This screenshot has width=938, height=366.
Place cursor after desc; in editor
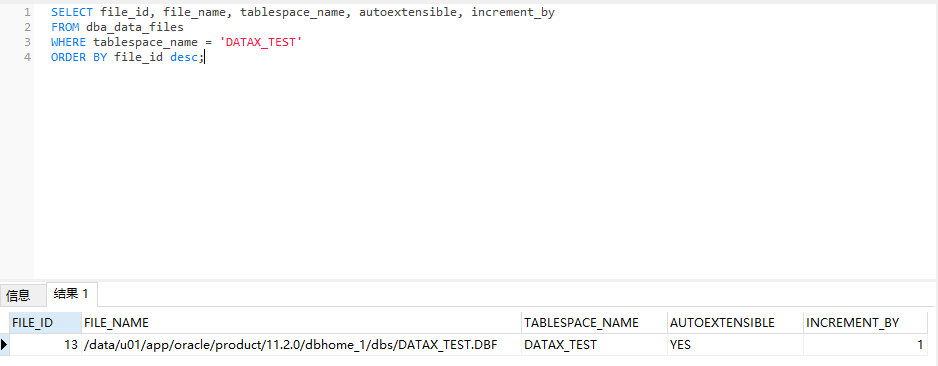[x=205, y=58]
